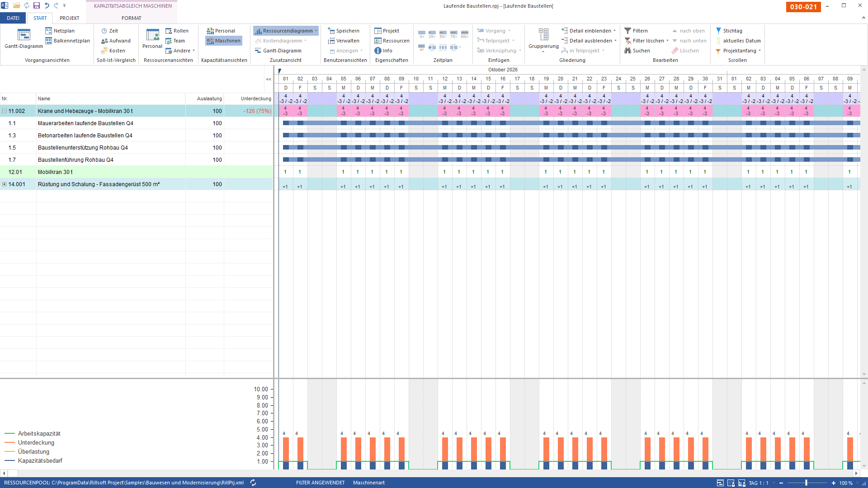Open Detail ausblenden dropdown
The height and width of the screenshot is (488, 868).
[x=615, y=41]
